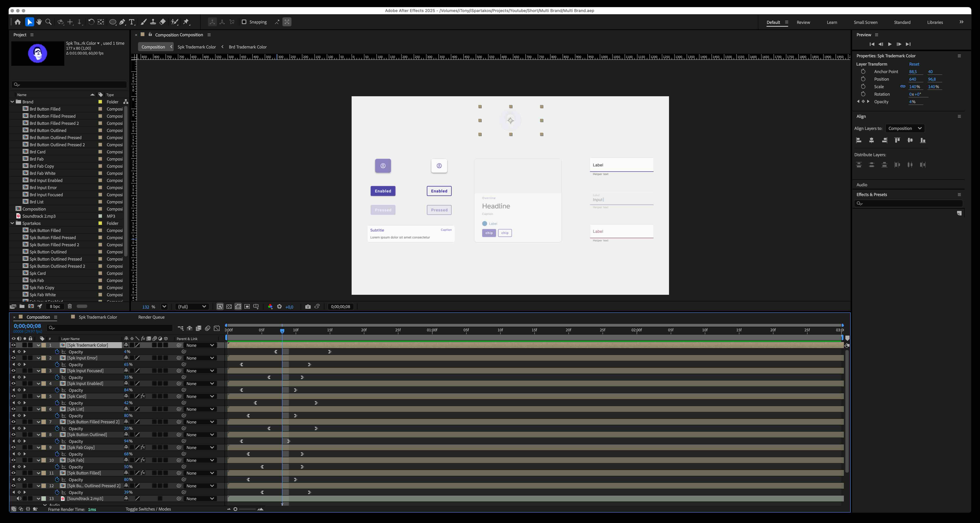Create a new folder in the Project panel

tap(22, 306)
